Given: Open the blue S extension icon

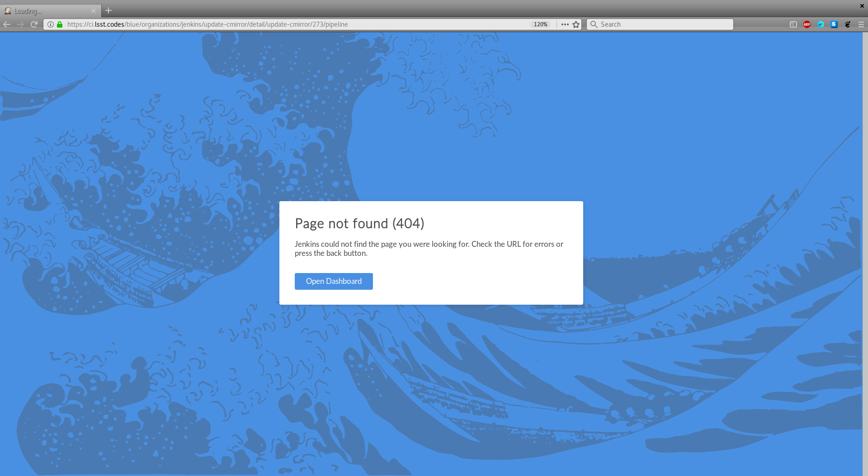Looking at the screenshot, I should click(834, 24).
